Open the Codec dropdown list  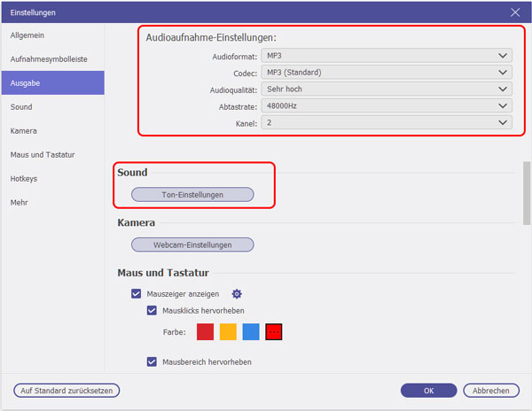pos(387,72)
